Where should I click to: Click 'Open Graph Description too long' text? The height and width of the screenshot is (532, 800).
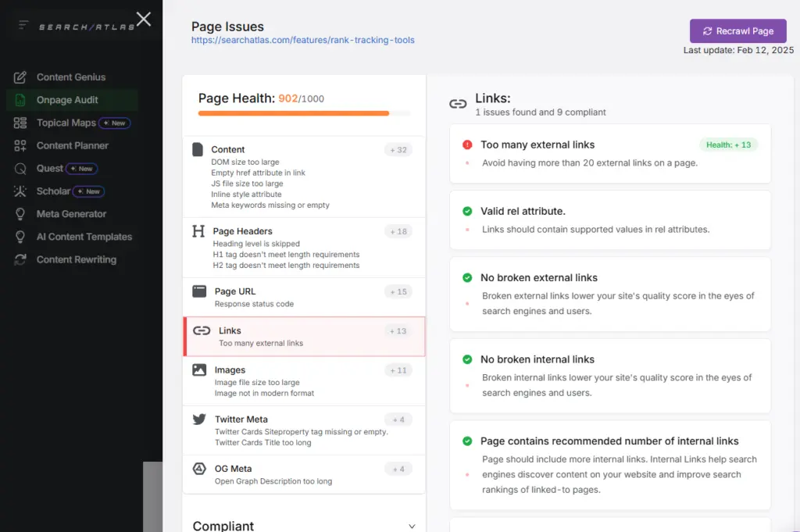click(273, 481)
